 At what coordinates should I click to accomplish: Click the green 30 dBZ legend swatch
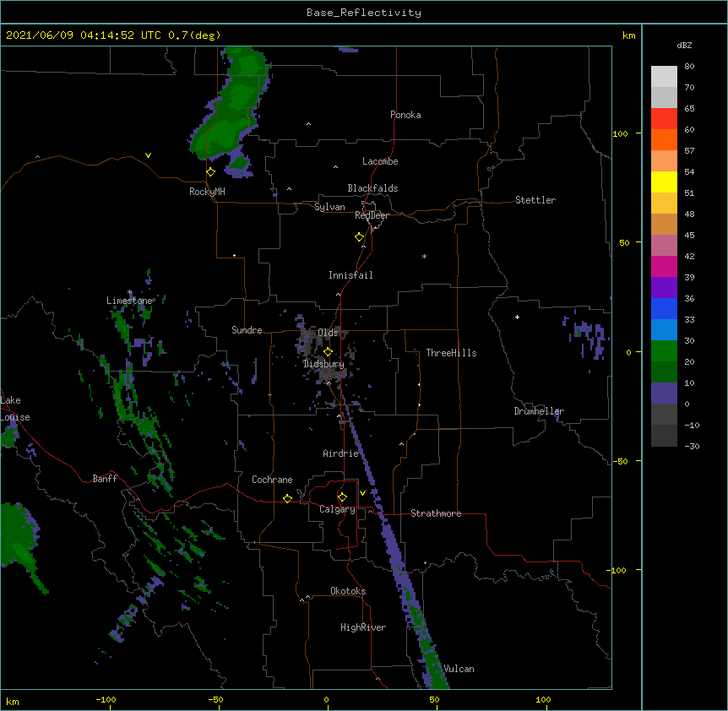[664, 351]
